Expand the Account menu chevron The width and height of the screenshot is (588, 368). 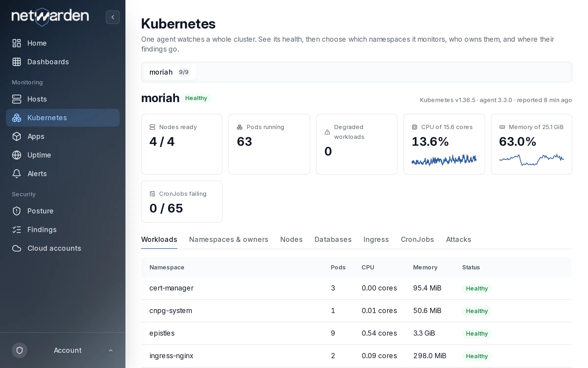pyautogui.click(x=111, y=350)
